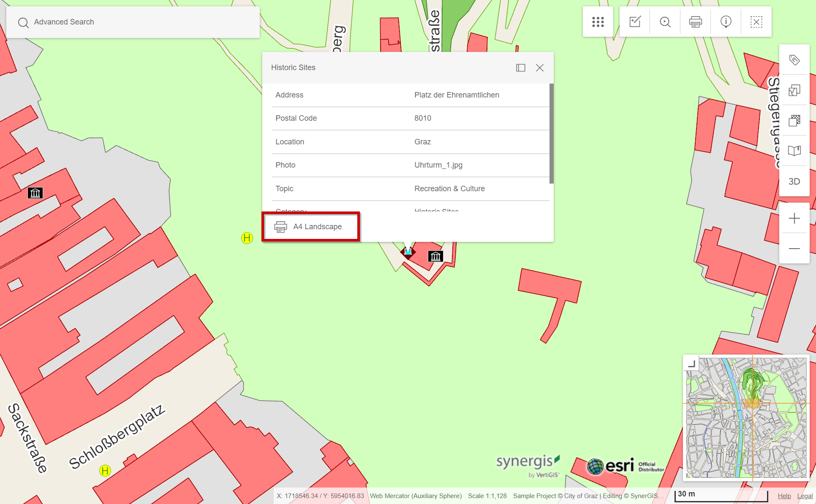
Task: Open the basemap switcher icon
Action: click(794, 120)
